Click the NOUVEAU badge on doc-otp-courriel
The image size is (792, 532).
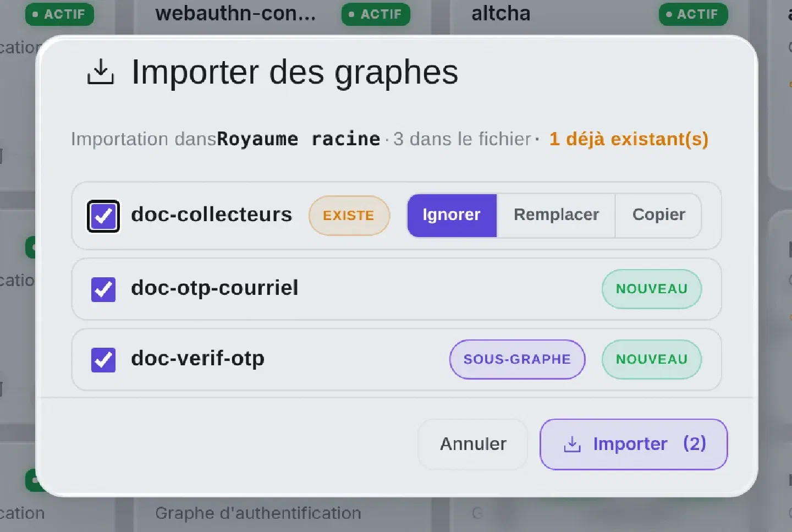652,289
